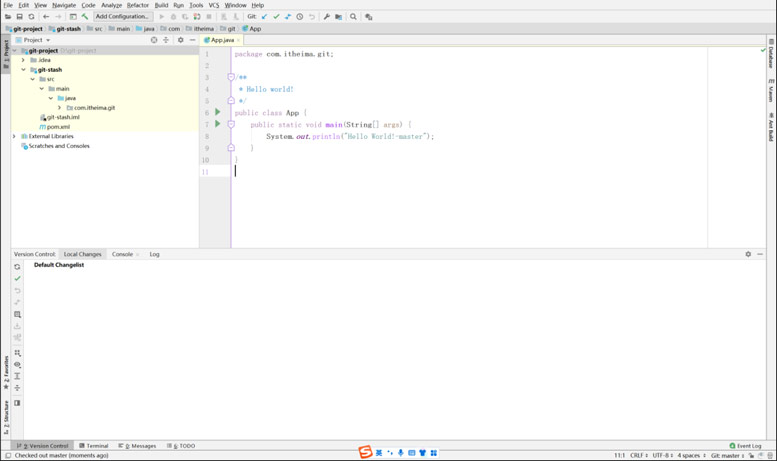Image resolution: width=777 pixels, height=461 pixels.
Task: Open Maven side panel
Action: click(771, 90)
